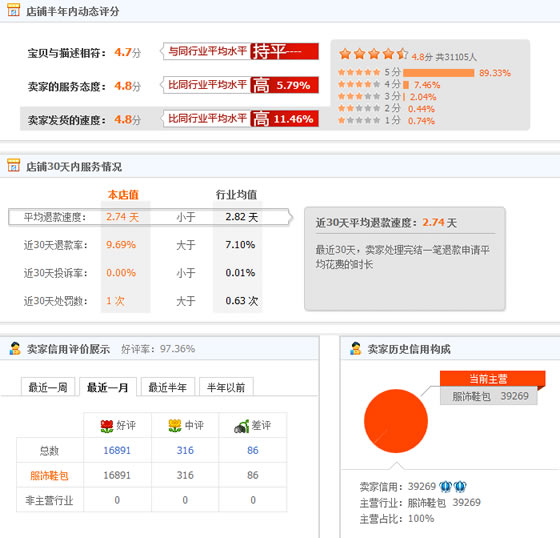Image resolution: width=560 pixels, height=538 pixels.
Task: Switch to the 半年以前 tab
Action: pos(226,387)
